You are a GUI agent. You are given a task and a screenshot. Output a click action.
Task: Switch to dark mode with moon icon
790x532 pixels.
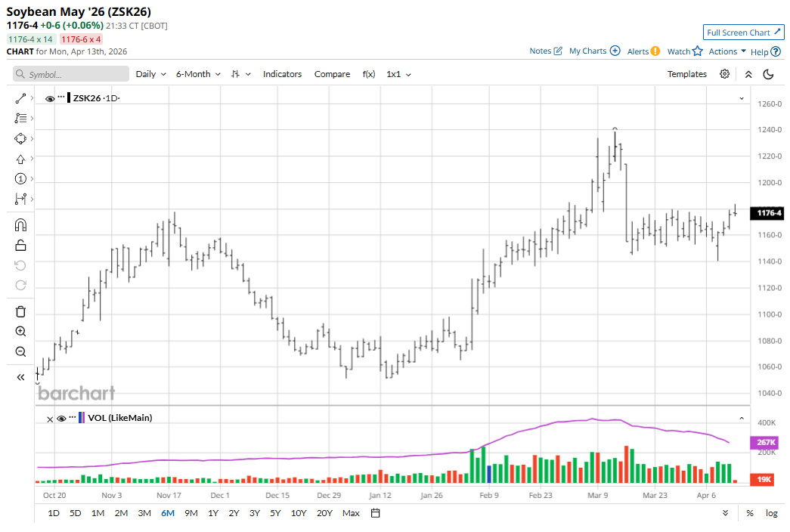coord(768,74)
